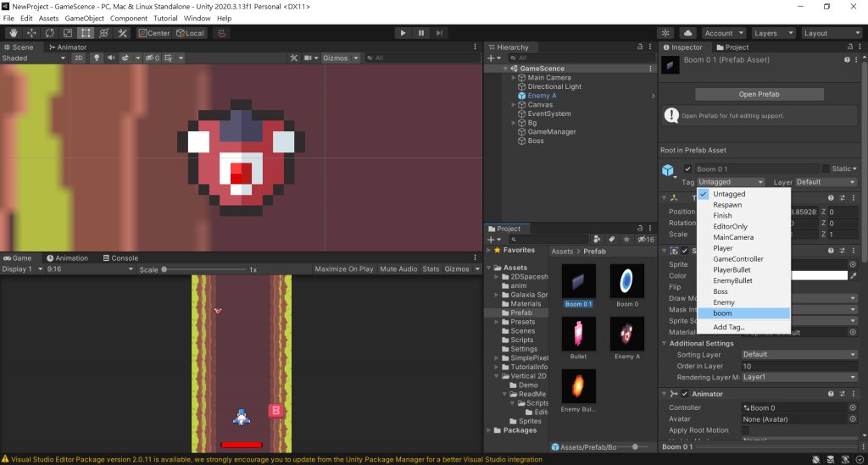Select the Enemy A prefab thumbnail
Image resolution: width=868 pixels, height=465 pixels.
pyautogui.click(x=626, y=334)
